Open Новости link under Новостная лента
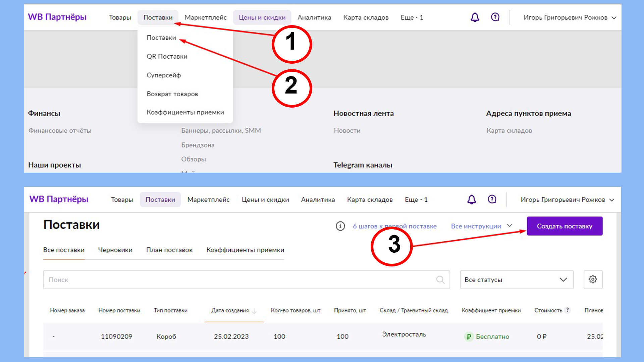The width and height of the screenshot is (644, 362). (347, 131)
